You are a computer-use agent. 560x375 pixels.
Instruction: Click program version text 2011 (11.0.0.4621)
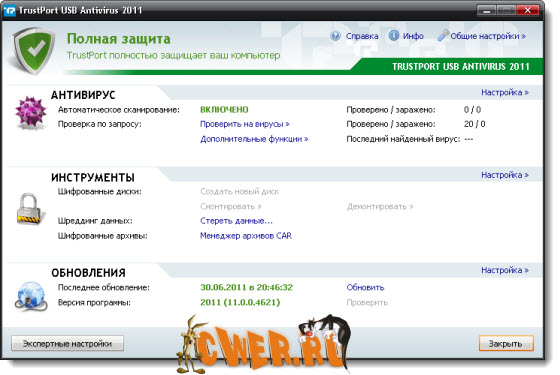(240, 302)
